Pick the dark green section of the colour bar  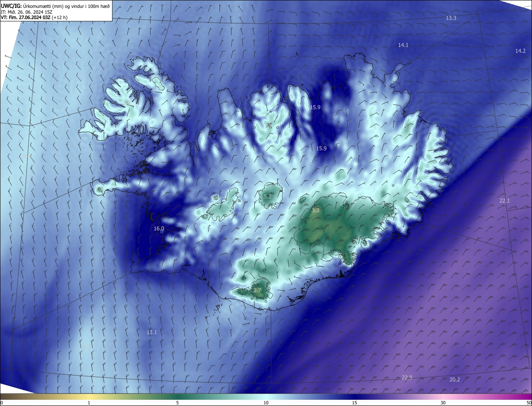point(177,396)
